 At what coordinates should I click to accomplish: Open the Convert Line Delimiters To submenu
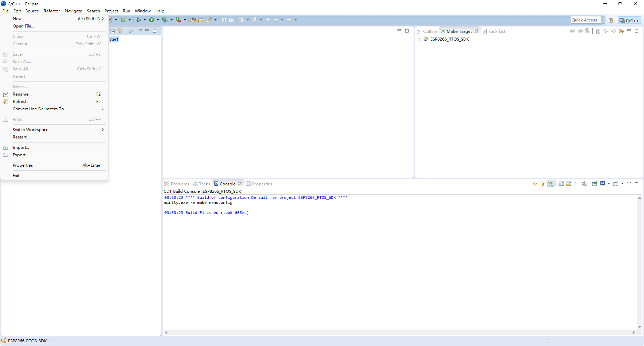[38, 109]
